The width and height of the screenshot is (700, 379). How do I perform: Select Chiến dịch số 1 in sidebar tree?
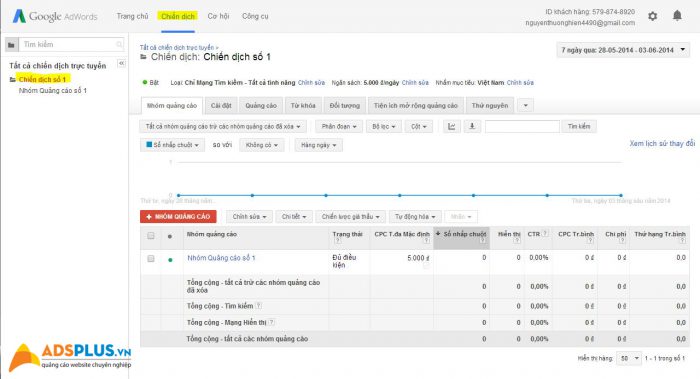coord(42,79)
